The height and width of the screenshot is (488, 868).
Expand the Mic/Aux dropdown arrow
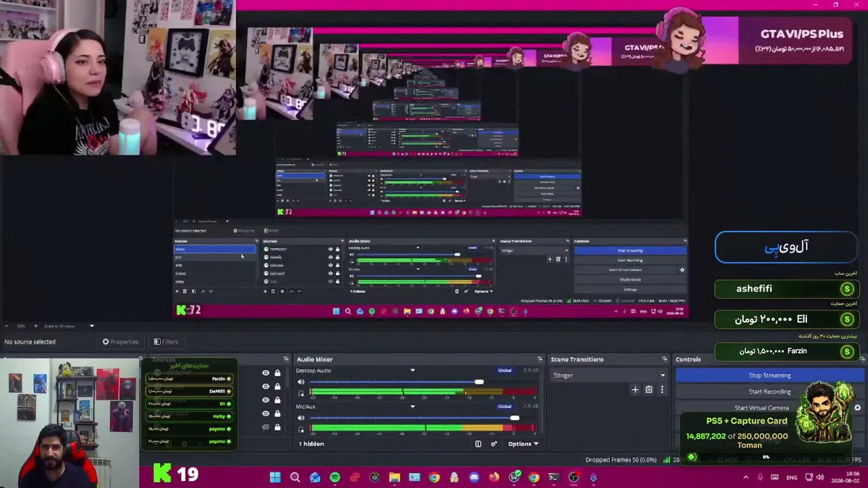[412, 407]
